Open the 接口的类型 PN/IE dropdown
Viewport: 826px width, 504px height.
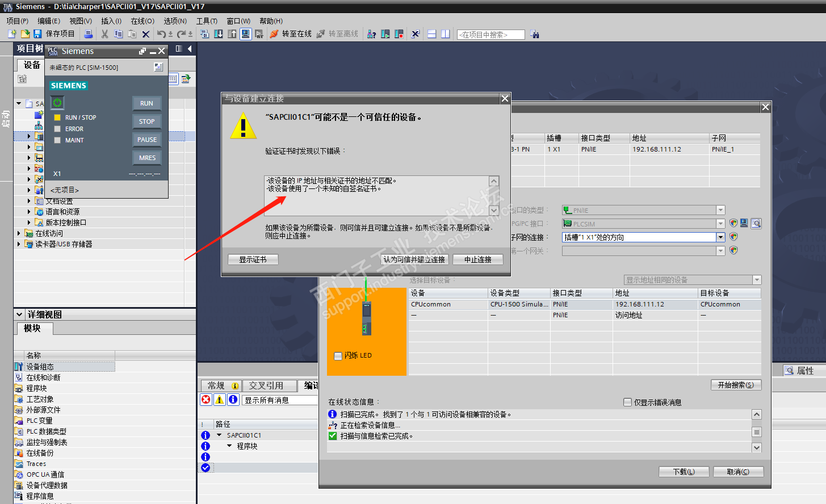pyautogui.click(x=720, y=210)
